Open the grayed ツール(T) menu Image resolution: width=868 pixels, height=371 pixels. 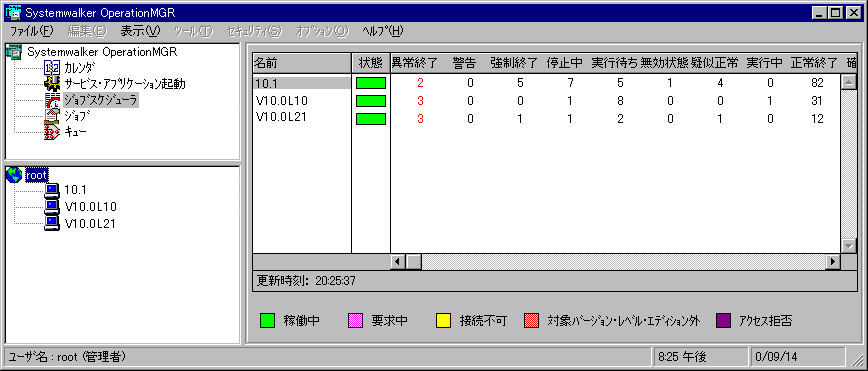193,31
